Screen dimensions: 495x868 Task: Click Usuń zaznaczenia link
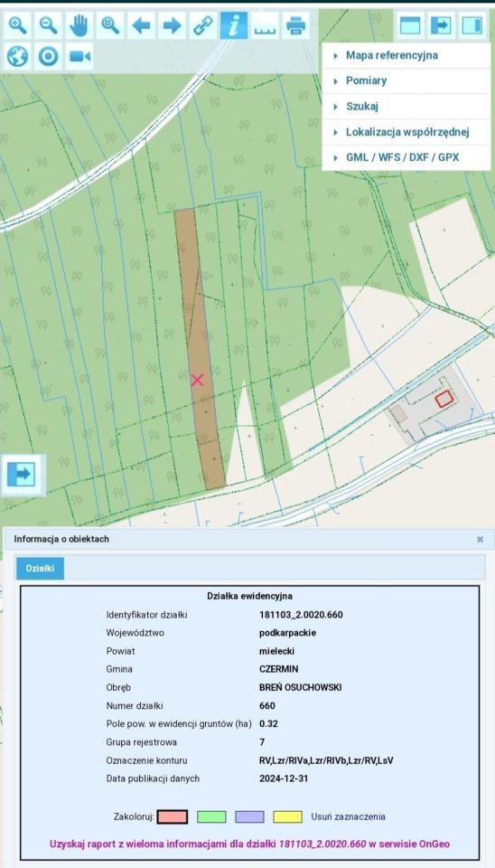tap(348, 816)
